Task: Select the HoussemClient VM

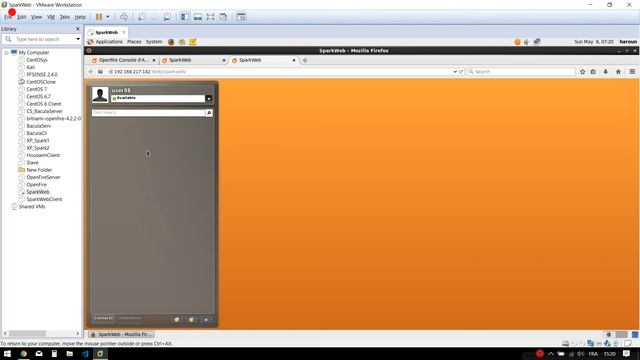Action: coord(43,156)
